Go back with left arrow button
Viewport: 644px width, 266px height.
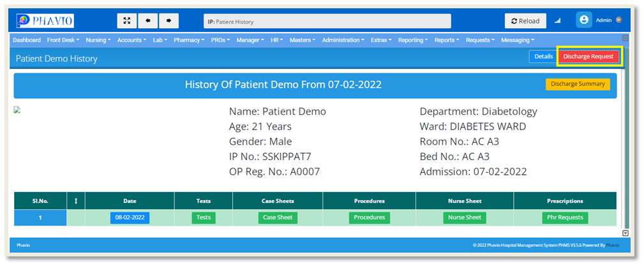click(x=148, y=20)
